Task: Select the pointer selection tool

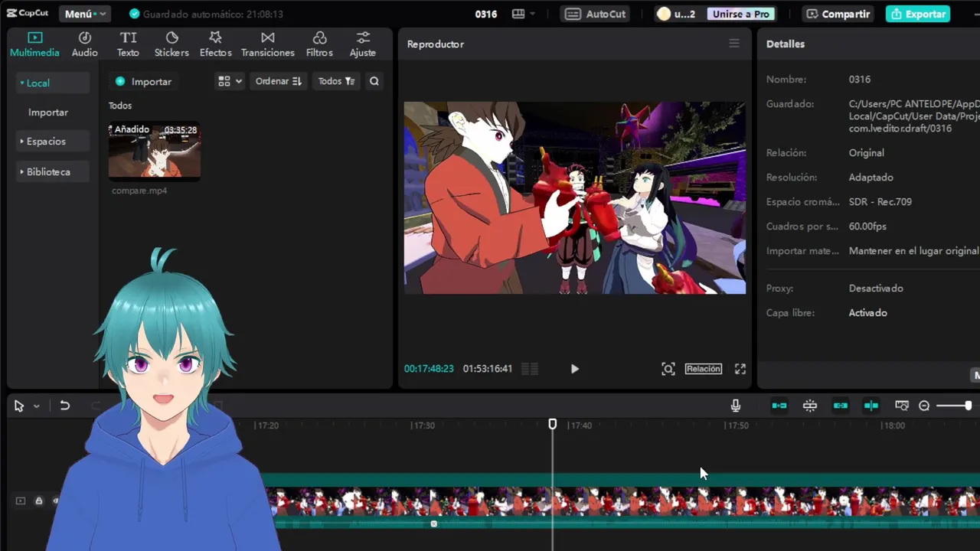Action: (19, 406)
